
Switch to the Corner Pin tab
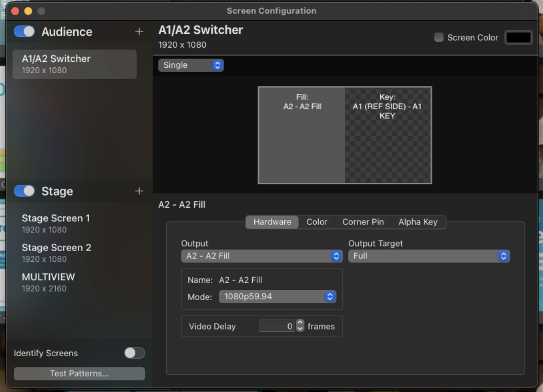tap(363, 222)
